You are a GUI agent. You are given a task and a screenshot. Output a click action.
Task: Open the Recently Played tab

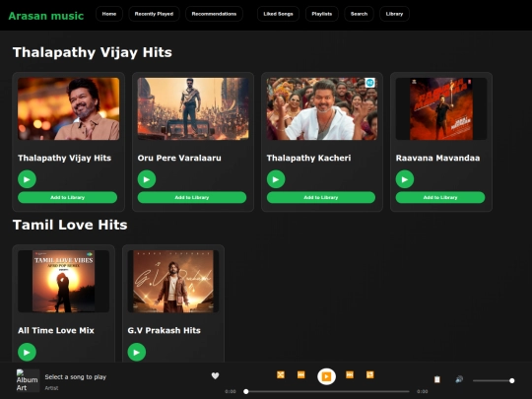click(x=154, y=14)
